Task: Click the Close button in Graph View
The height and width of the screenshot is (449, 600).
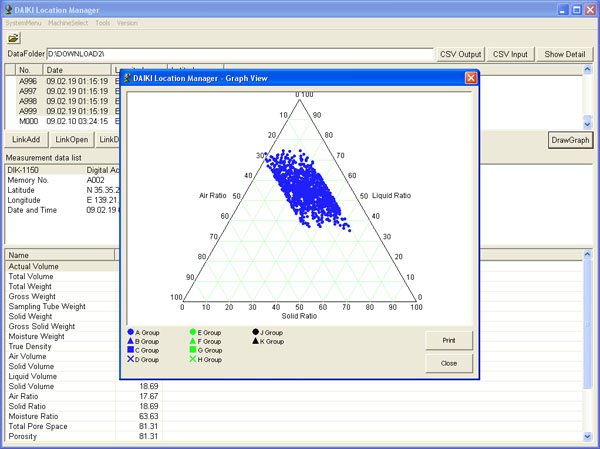Action: click(449, 363)
